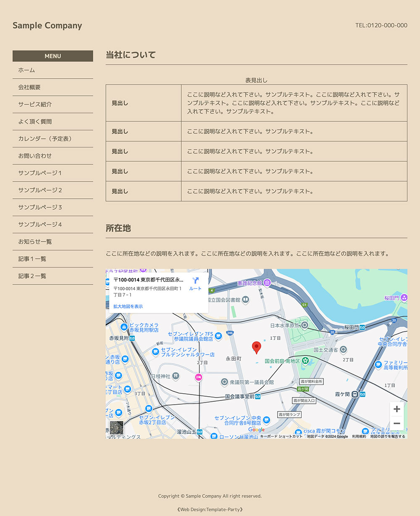Open 記事1一覧 in the sidebar

[x=53, y=259]
